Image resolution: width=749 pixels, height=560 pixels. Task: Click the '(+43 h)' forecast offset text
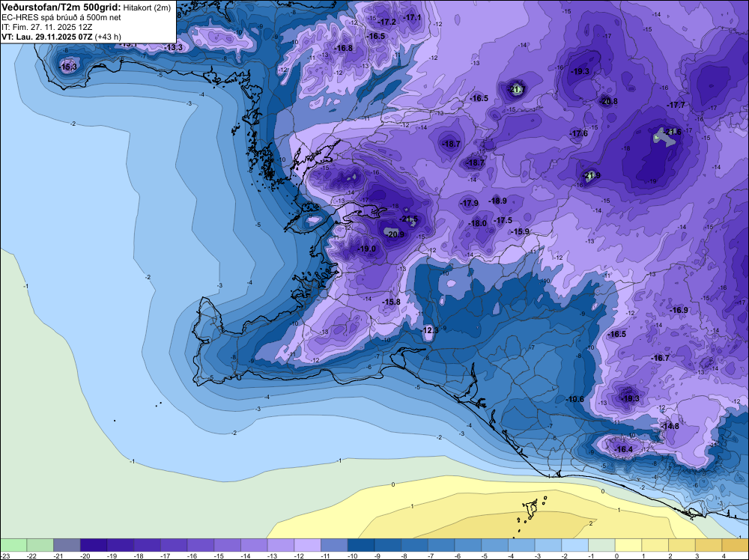point(108,37)
